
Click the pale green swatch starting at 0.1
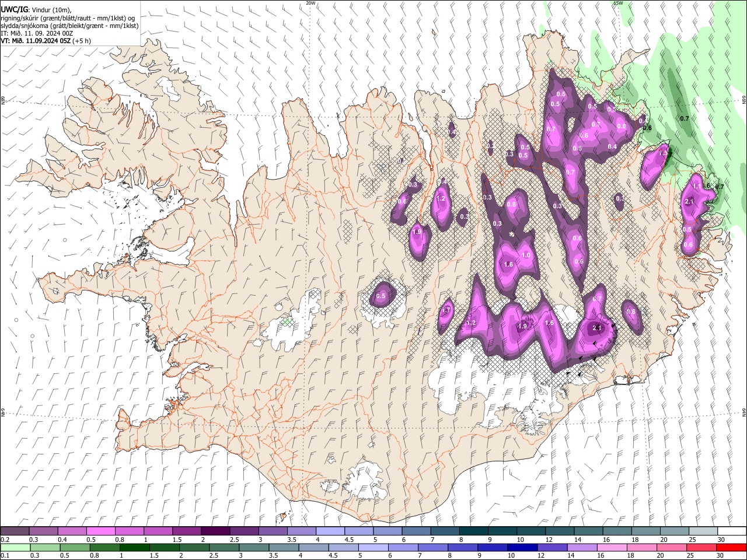(15, 547)
